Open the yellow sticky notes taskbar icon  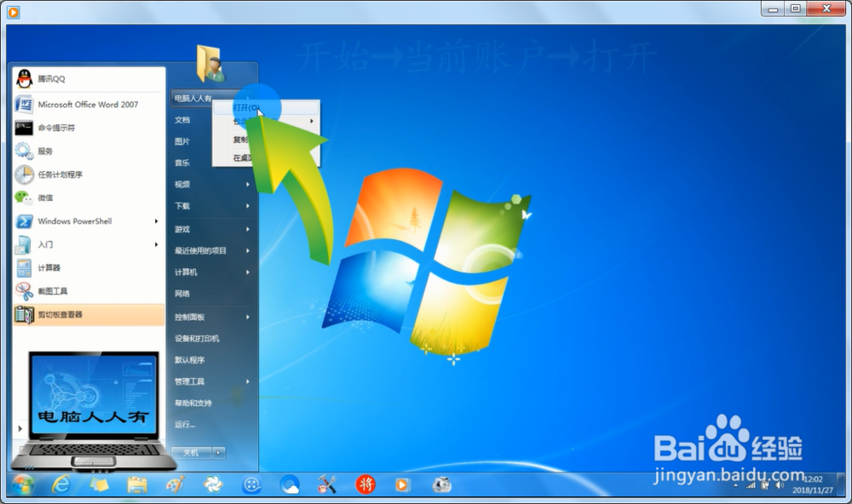98,484
